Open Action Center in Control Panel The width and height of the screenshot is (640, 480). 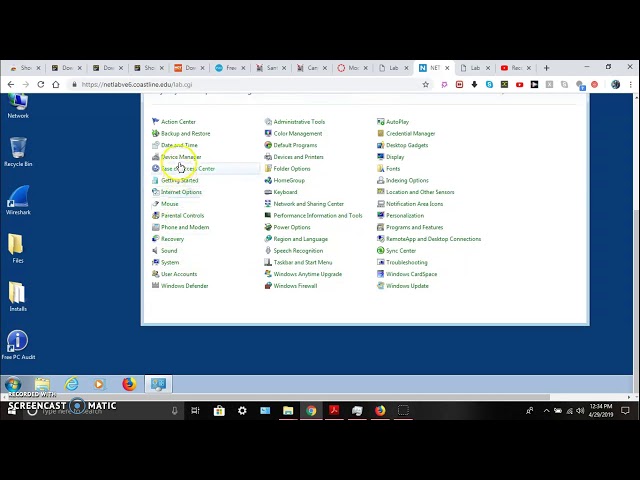(178, 122)
